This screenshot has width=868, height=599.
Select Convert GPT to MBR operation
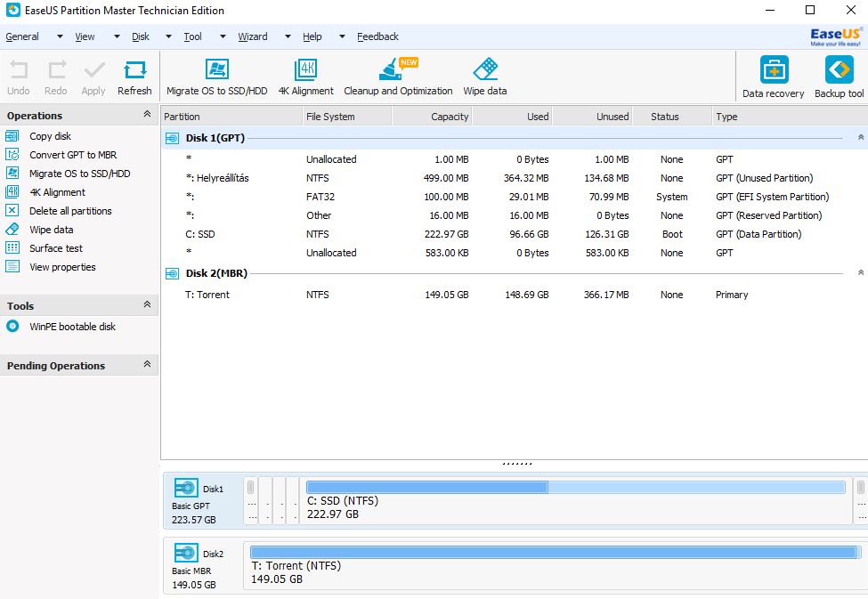click(72, 155)
